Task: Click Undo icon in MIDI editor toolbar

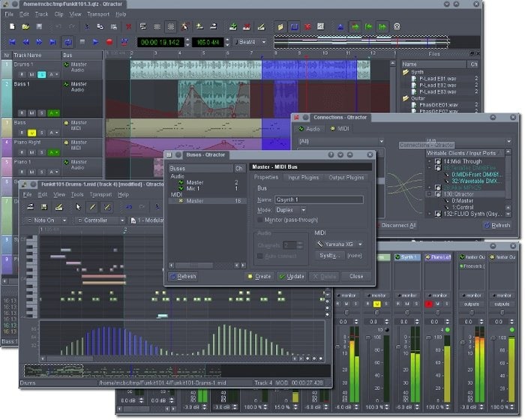Action: (x=128, y=207)
